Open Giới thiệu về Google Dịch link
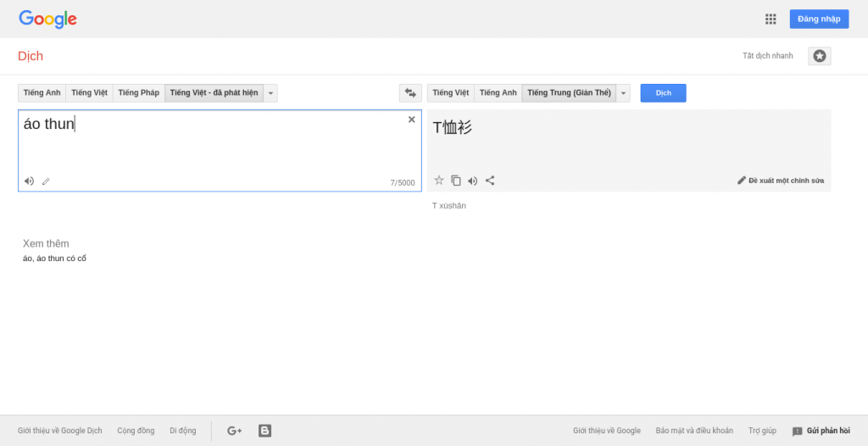 click(60, 431)
